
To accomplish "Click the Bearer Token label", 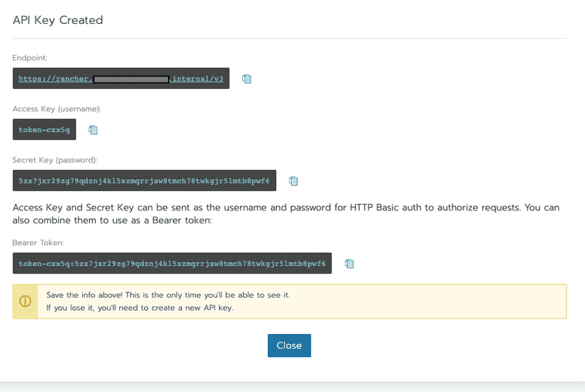I will (38, 243).
